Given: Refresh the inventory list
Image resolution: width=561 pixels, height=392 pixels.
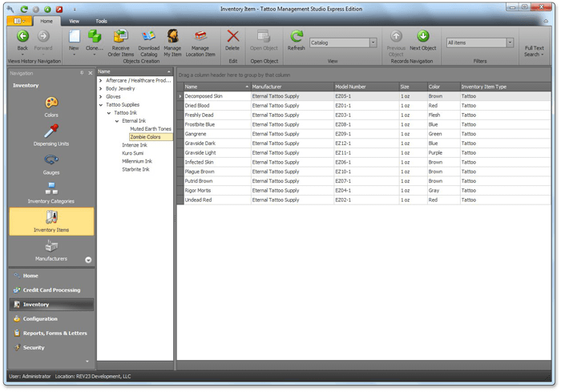Looking at the screenshot, I should point(297,37).
